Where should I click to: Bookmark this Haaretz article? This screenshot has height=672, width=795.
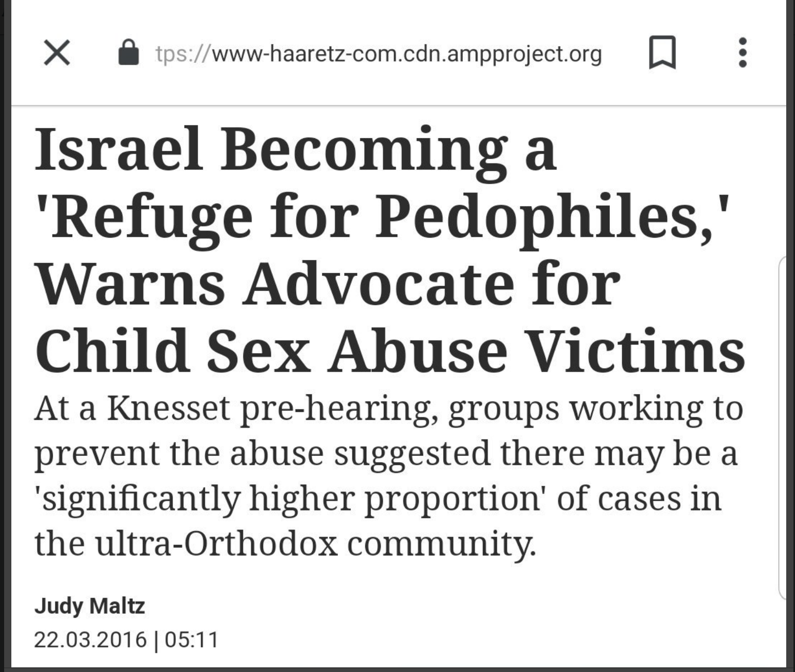[662, 53]
